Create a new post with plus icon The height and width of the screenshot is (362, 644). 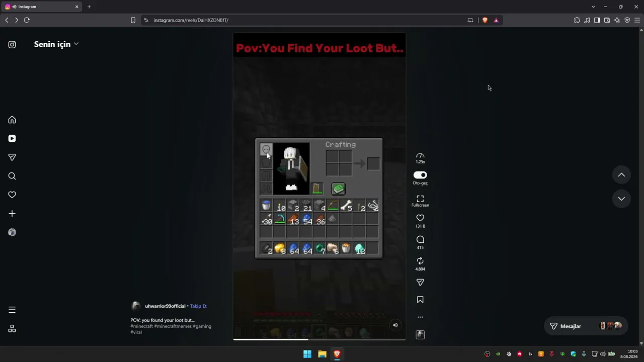[12, 214]
